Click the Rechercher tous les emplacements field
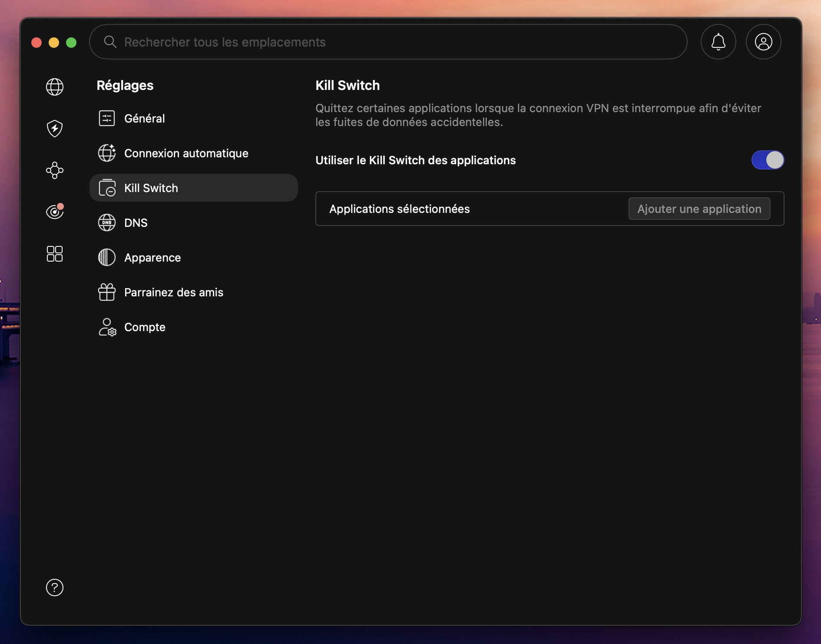The width and height of the screenshot is (821, 644). [x=391, y=42]
